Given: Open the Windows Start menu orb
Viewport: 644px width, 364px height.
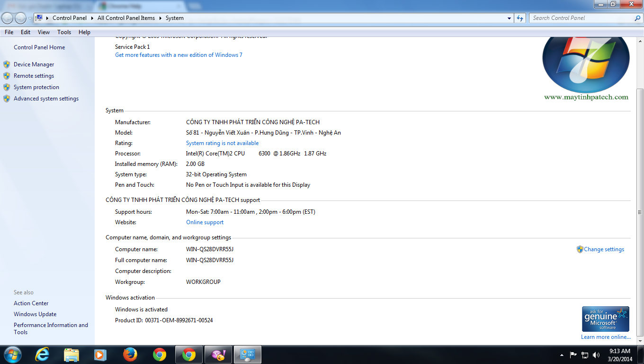Looking at the screenshot, I should tap(12, 355).
